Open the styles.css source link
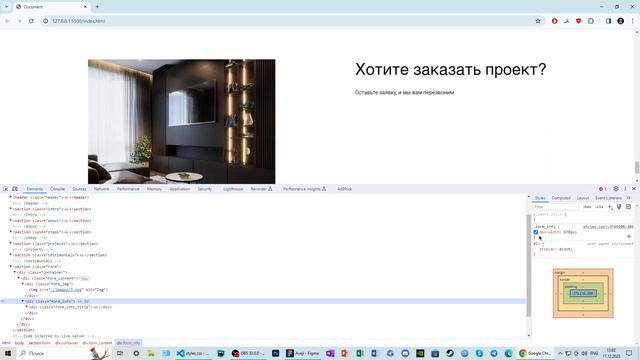 (608, 227)
